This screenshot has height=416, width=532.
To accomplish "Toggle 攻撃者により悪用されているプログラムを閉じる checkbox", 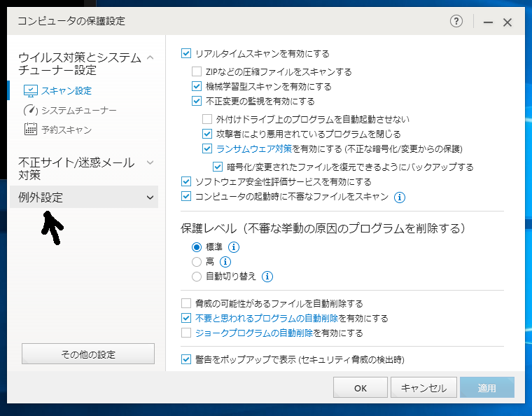I will 207,134.
